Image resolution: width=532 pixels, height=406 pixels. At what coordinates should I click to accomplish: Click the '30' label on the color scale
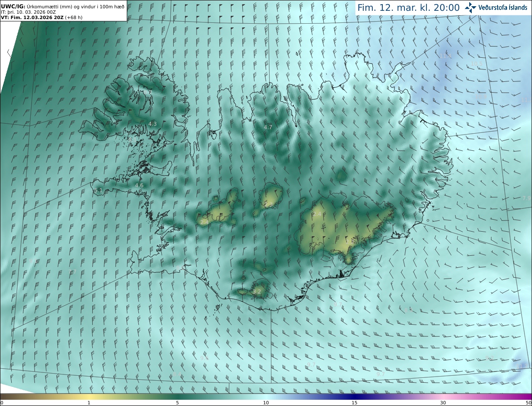pos(443,403)
